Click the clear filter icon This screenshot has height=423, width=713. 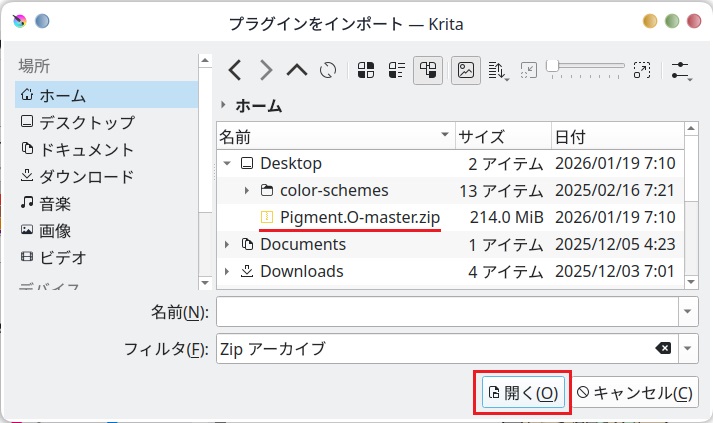[x=663, y=348]
